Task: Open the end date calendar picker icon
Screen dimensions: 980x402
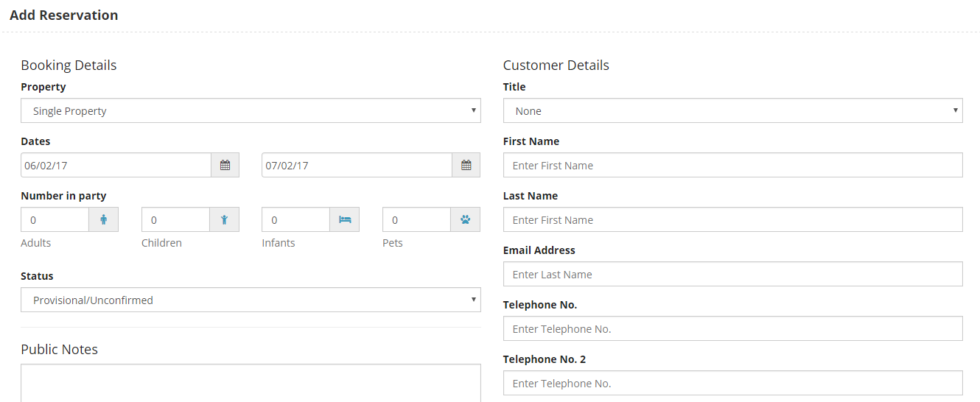Action: tap(466, 165)
